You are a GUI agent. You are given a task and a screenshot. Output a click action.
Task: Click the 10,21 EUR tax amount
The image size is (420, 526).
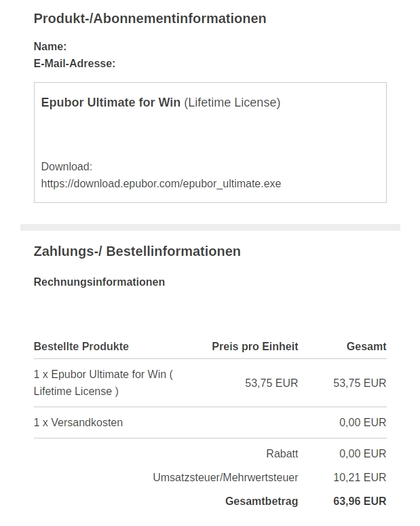[360, 478]
